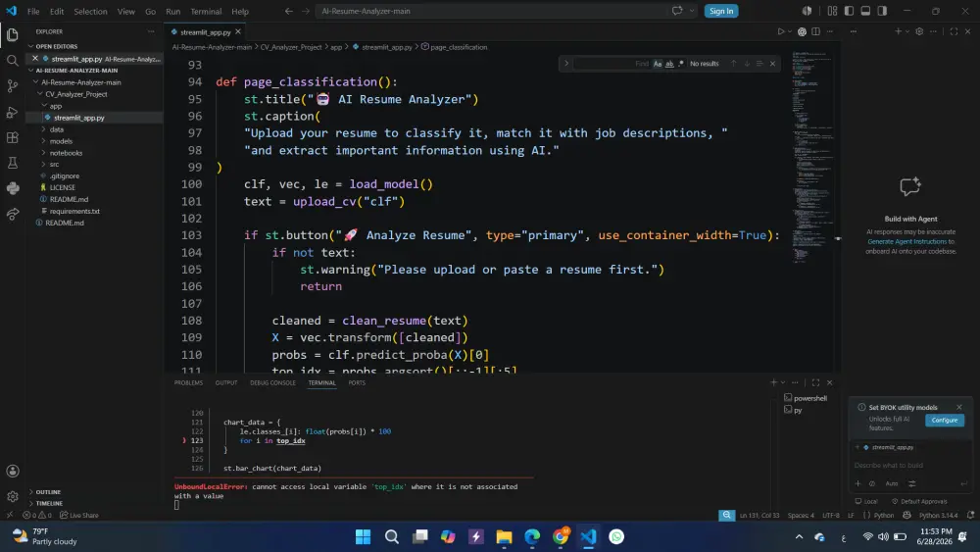
Task: Open chat tools configuration sliders icon
Action: point(911,483)
